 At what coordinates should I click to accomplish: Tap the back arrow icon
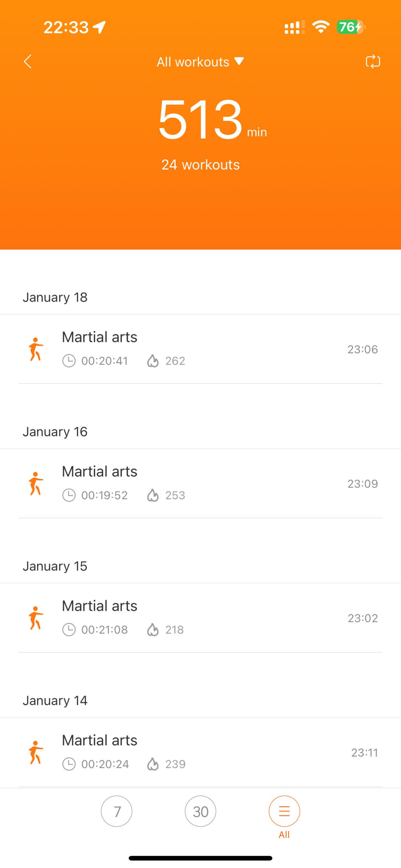pos(28,62)
